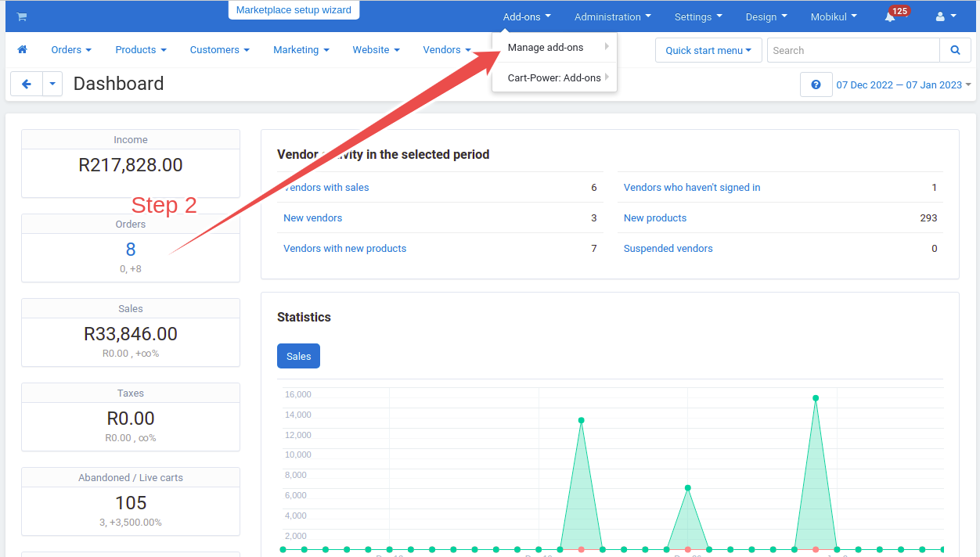The height and width of the screenshot is (557, 980).
Task: Open the Vendors with sales link
Action: tap(326, 187)
